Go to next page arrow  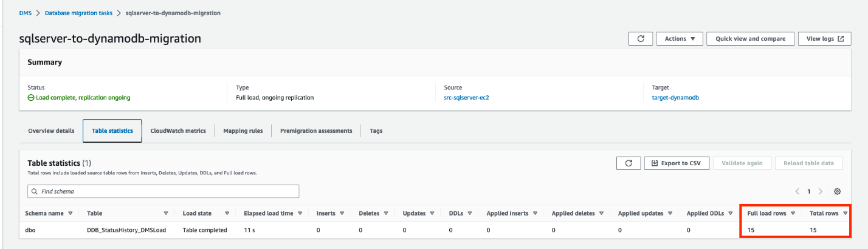point(821,191)
